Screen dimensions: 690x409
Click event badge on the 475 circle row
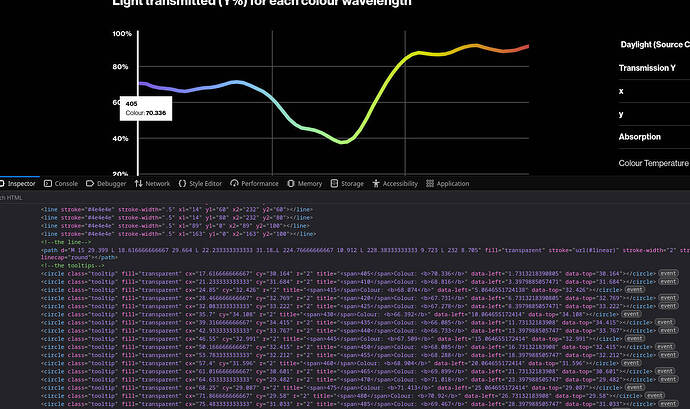(x=635, y=387)
